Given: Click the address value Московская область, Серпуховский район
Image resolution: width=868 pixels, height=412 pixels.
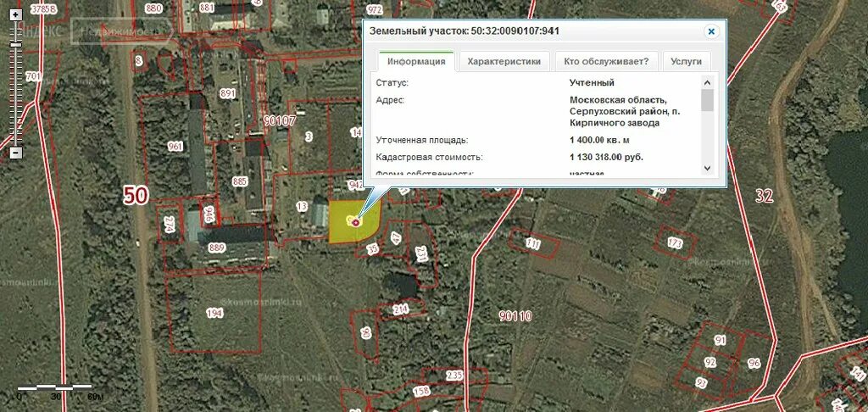Looking at the screenshot, I should [x=625, y=111].
